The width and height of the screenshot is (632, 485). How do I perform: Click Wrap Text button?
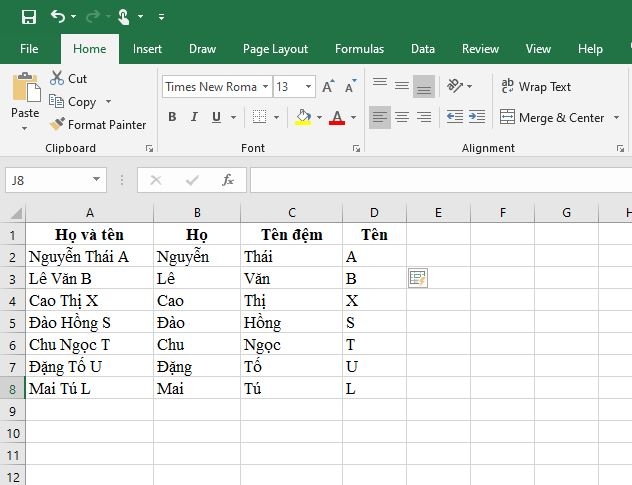click(536, 86)
